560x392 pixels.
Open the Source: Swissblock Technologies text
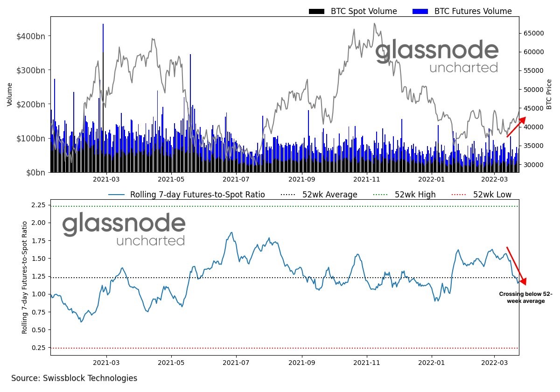click(x=74, y=378)
